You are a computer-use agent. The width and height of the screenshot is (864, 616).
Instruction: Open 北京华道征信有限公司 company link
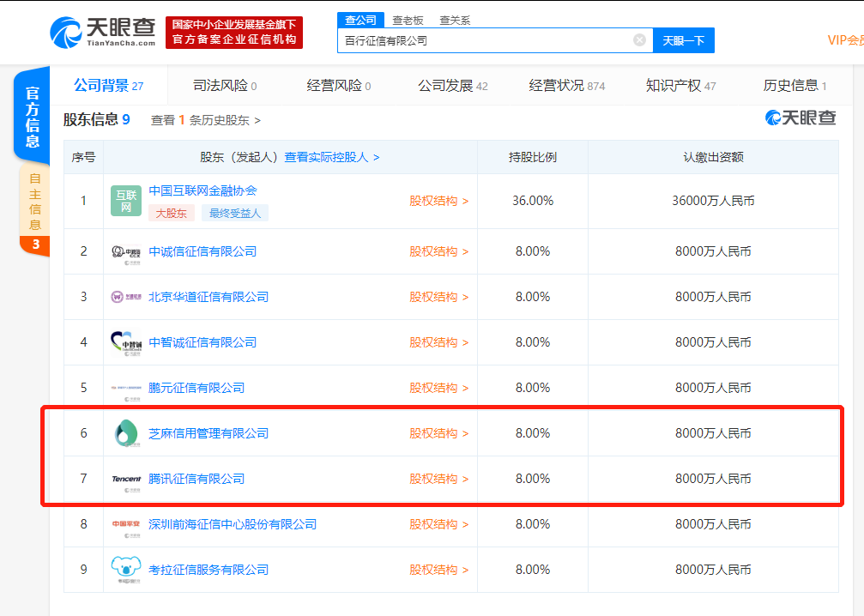coord(208,297)
